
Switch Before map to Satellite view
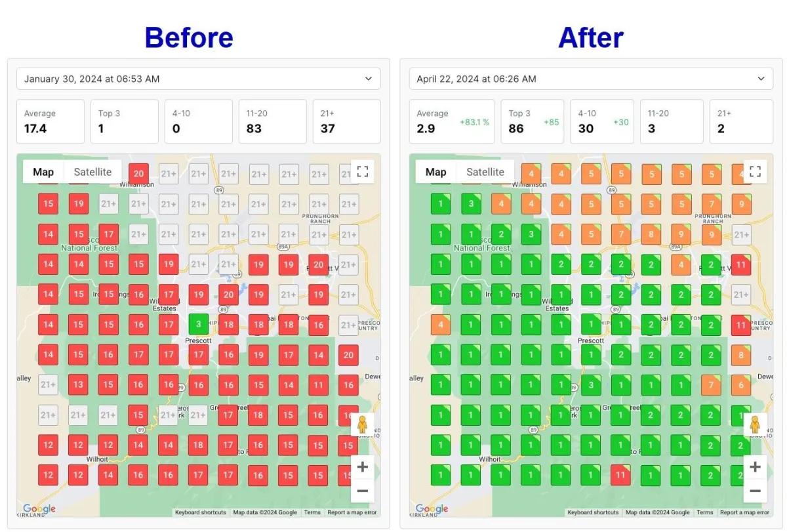coord(92,172)
